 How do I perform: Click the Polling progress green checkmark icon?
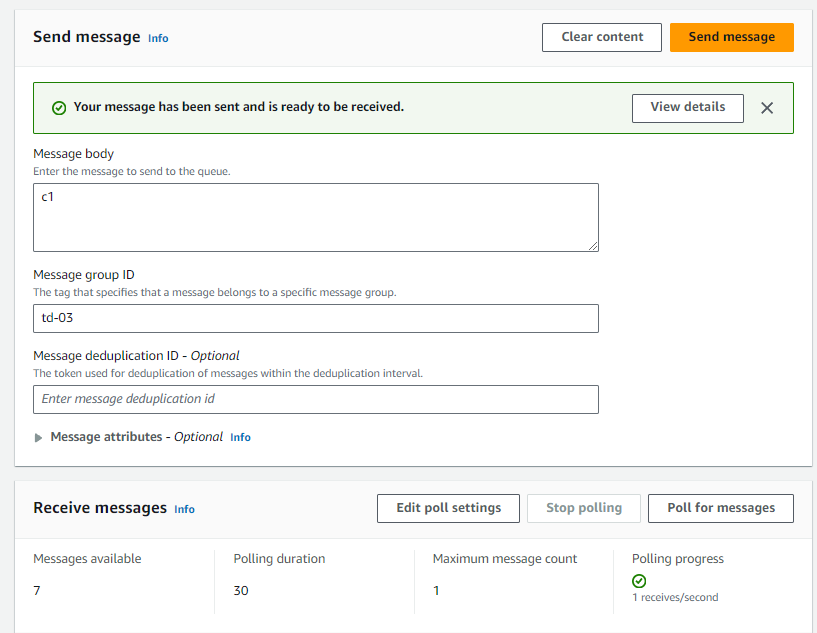[x=639, y=581]
